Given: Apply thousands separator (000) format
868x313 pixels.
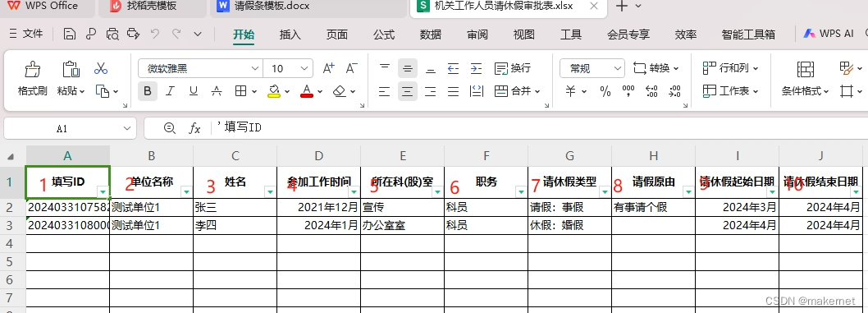Looking at the screenshot, I should (628, 91).
